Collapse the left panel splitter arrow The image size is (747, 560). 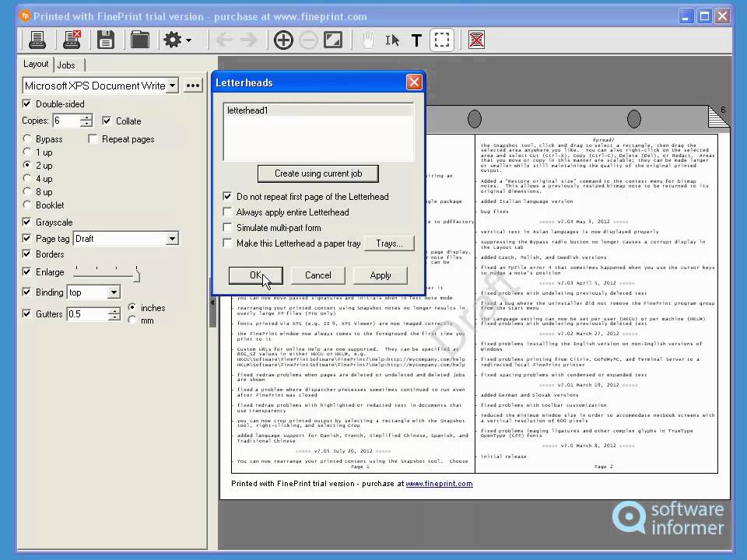212,303
